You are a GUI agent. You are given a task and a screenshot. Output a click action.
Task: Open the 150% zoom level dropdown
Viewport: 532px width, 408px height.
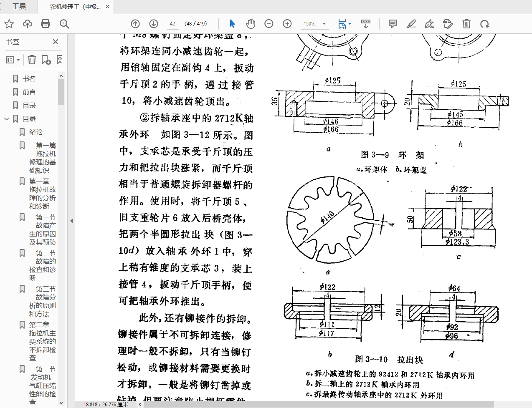pyautogui.click(x=324, y=24)
